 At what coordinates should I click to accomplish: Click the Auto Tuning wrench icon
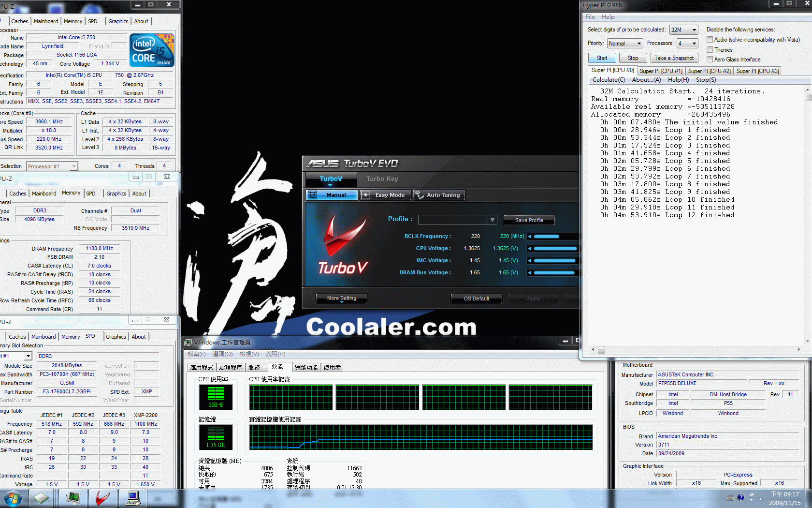[419, 195]
